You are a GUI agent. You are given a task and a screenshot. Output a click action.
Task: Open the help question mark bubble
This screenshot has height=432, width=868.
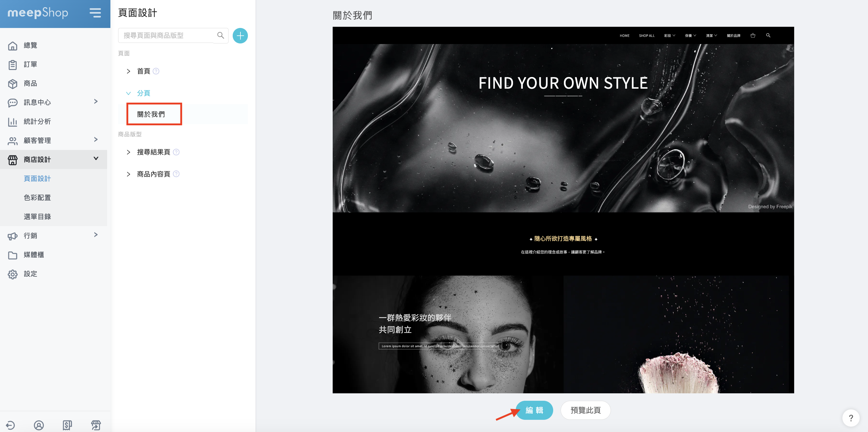851,418
